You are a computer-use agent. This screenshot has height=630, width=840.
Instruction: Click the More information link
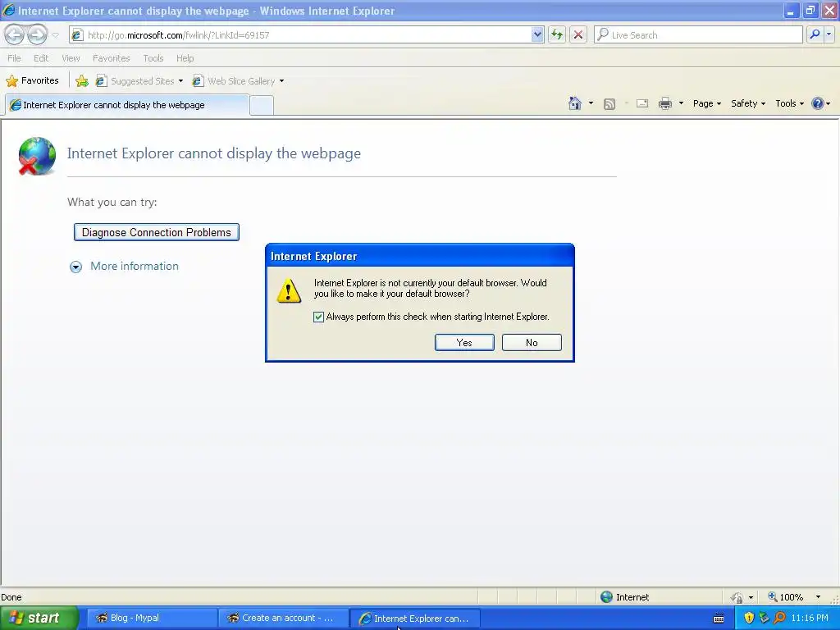tap(135, 267)
